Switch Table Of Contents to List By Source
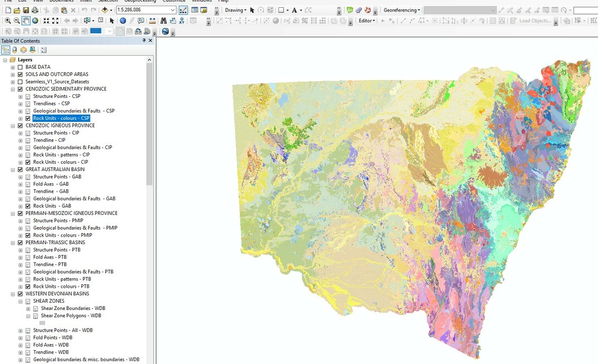Viewport: 598px width, 364px height. (14, 50)
